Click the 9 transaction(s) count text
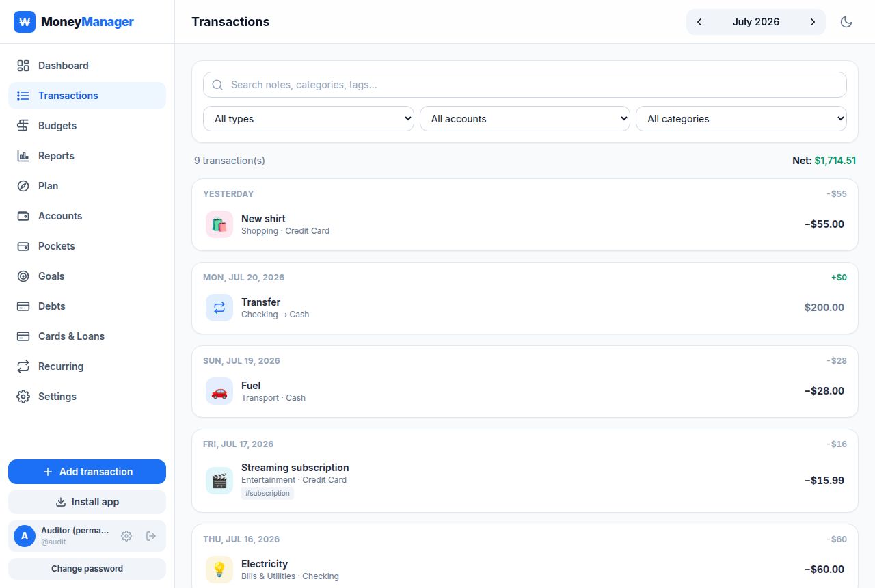 coord(230,161)
